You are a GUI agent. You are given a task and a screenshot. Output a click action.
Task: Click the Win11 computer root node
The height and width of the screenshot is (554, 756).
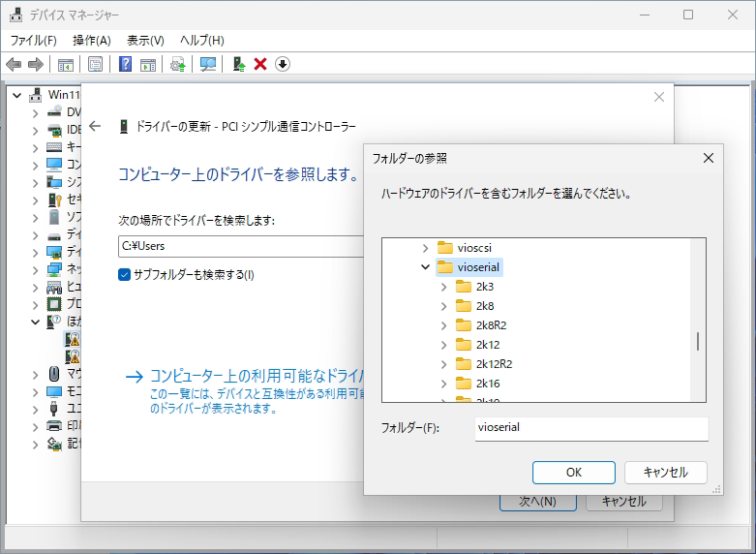click(54, 95)
